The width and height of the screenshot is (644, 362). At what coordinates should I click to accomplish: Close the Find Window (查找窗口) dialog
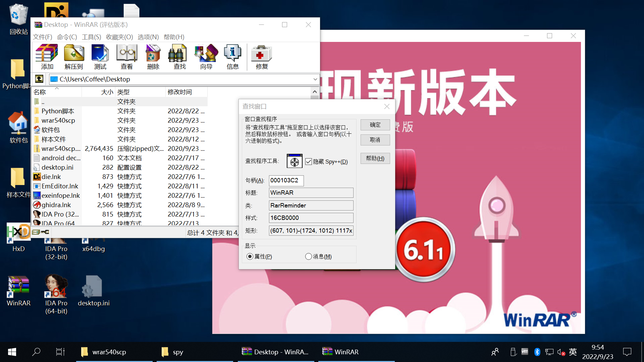(387, 106)
